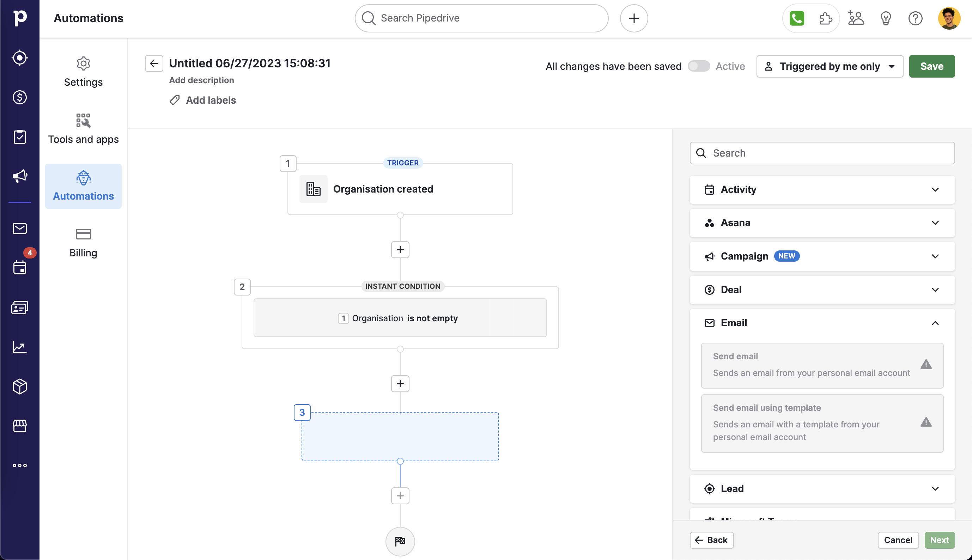Click Cancel in the action panel
This screenshot has width=972, height=560.
(897, 540)
